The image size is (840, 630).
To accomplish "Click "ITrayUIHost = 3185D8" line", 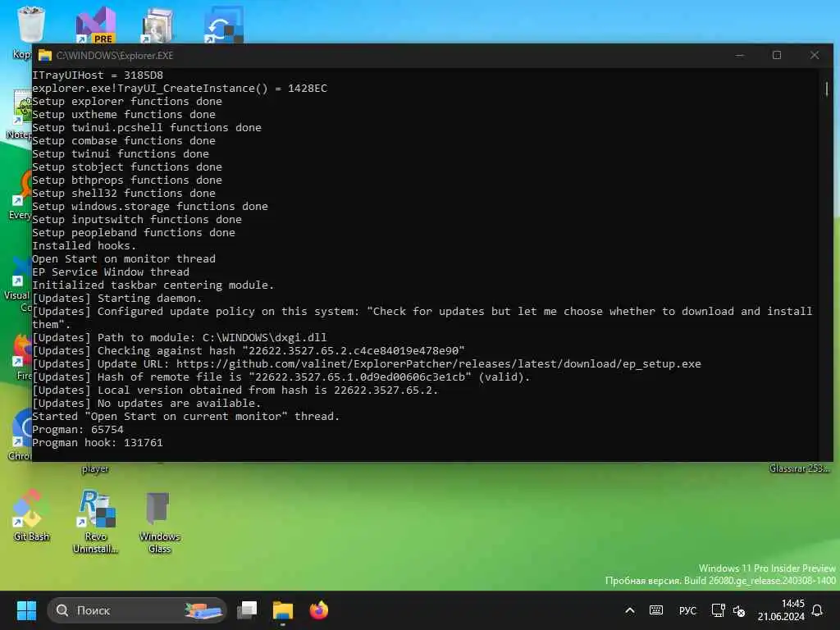I will tap(98, 75).
